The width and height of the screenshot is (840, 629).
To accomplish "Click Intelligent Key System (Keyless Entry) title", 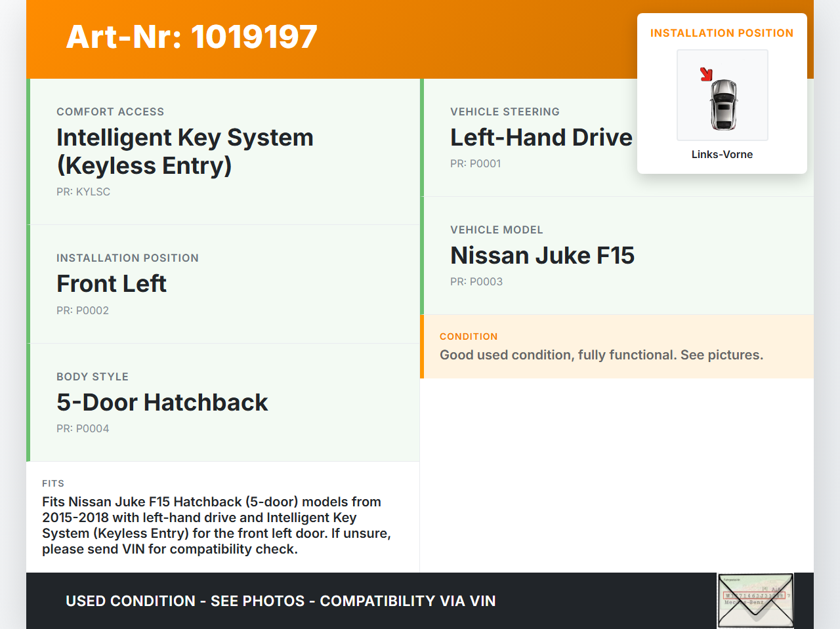I will click(x=184, y=152).
